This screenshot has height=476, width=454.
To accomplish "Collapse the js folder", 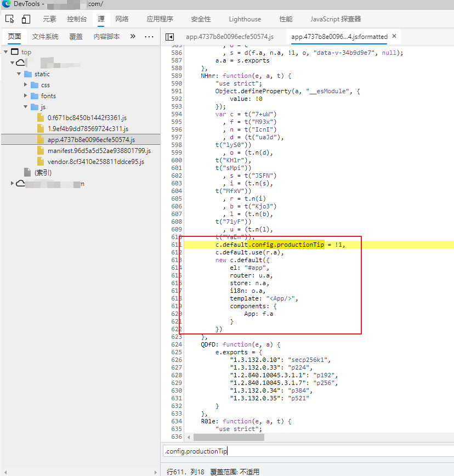I will 26,106.
